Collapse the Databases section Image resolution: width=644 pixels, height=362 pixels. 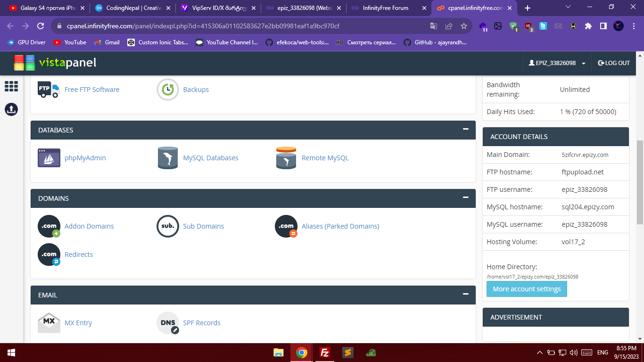465,129
